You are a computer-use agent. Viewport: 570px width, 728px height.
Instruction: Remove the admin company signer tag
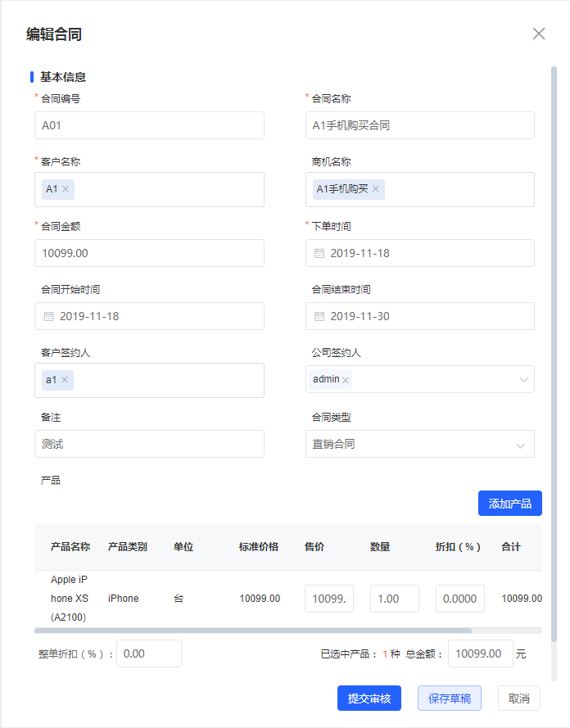point(346,380)
